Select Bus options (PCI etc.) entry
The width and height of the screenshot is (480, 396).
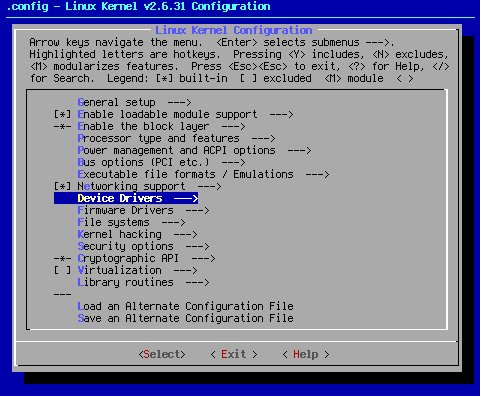click(x=161, y=162)
